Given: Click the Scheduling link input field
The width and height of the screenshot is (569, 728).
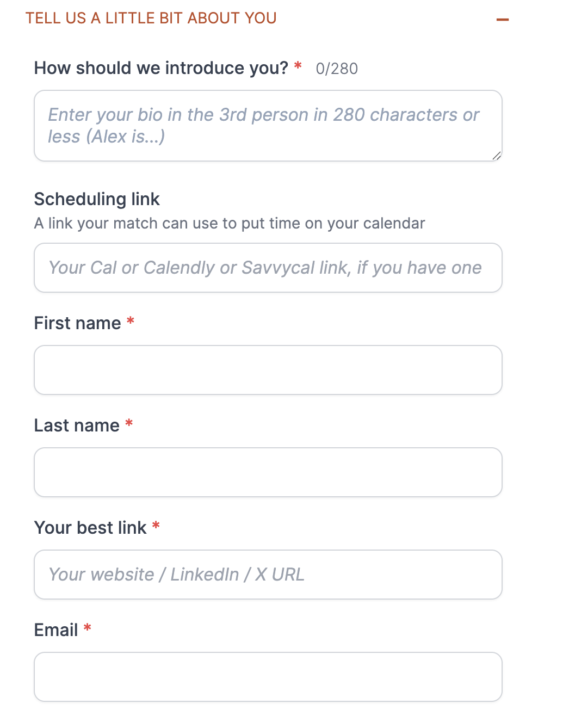Looking at the screenshot, I should point(268,268).
